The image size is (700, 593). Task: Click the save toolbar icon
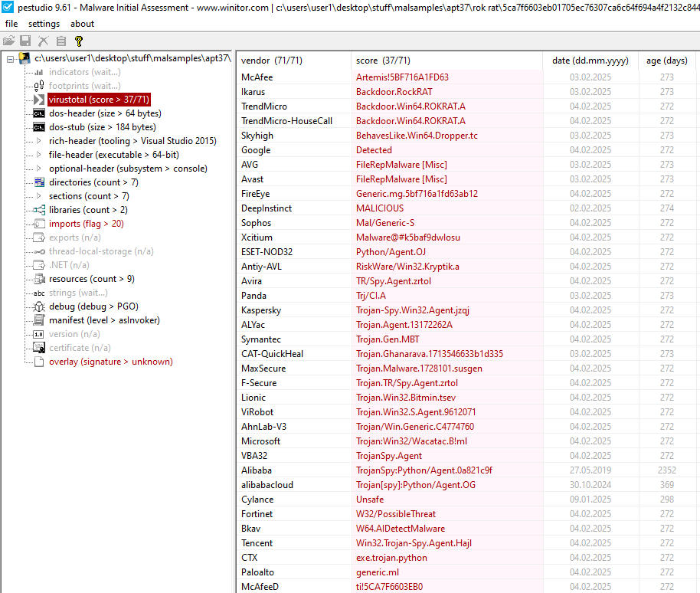25,41
